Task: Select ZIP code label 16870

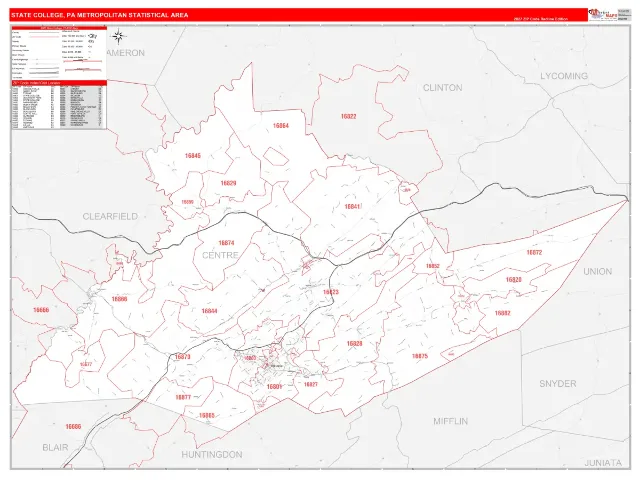Action: click(x=182, y=357)
